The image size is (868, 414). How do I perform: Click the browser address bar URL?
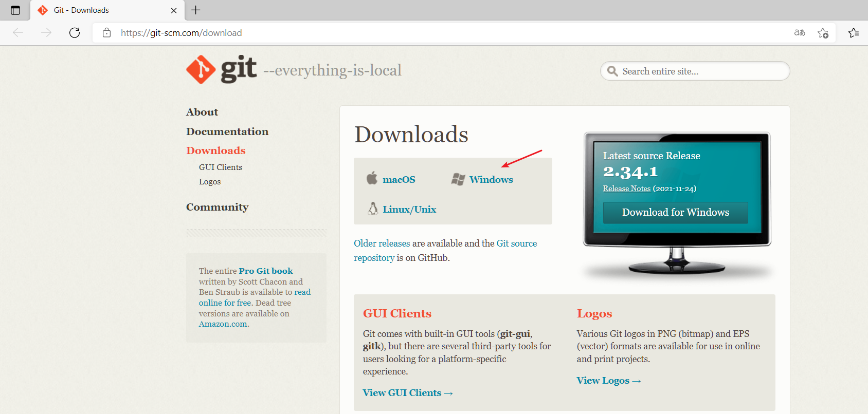pos(181,33)
